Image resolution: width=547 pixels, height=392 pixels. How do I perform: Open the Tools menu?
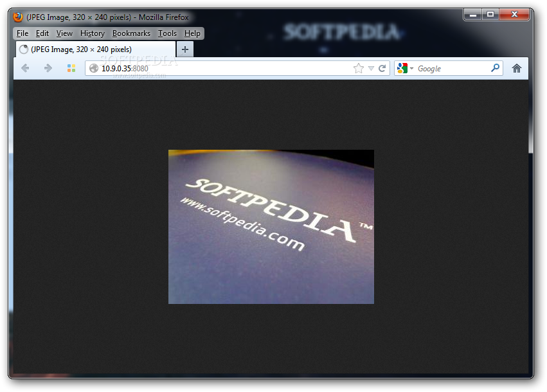(167, 33)
